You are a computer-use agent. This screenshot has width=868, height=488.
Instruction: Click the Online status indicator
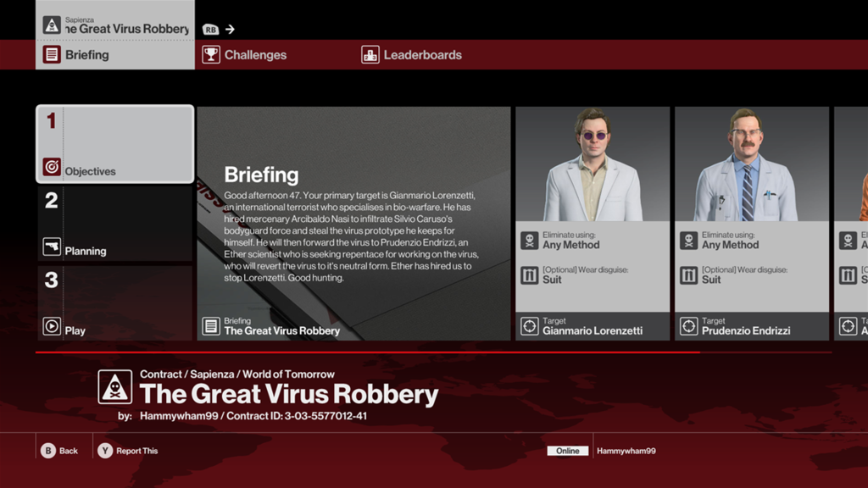click(x=567, y=451)
